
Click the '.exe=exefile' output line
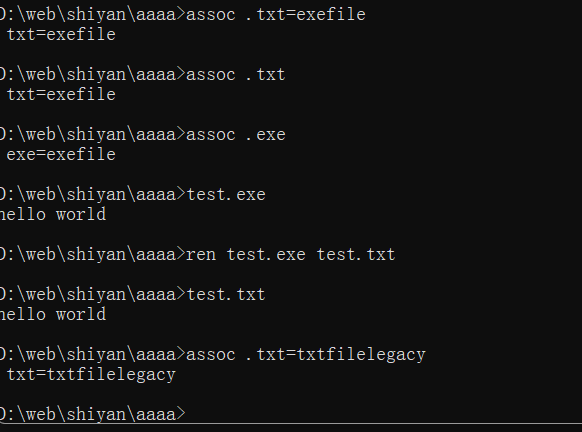(58, 155)
